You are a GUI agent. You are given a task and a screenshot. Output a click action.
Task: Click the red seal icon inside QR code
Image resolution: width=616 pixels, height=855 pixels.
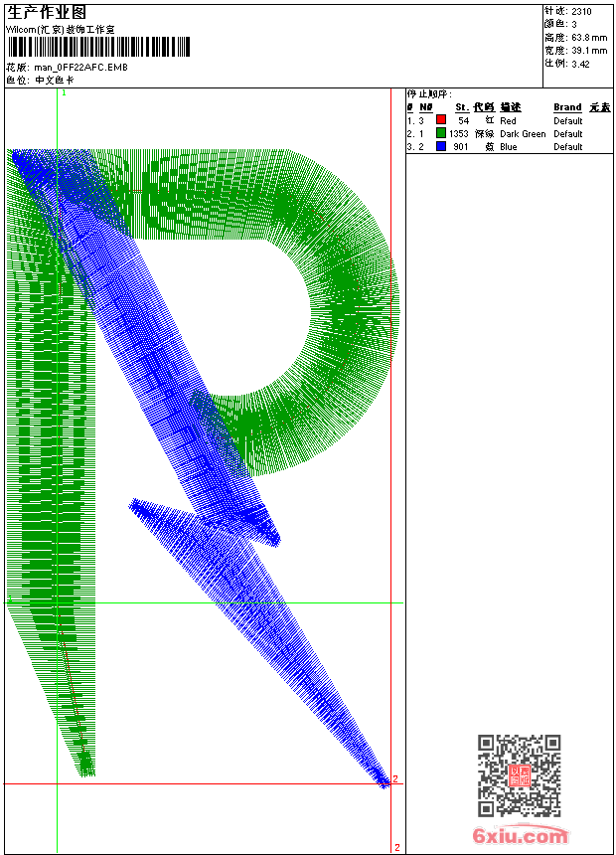coord(520,775)
